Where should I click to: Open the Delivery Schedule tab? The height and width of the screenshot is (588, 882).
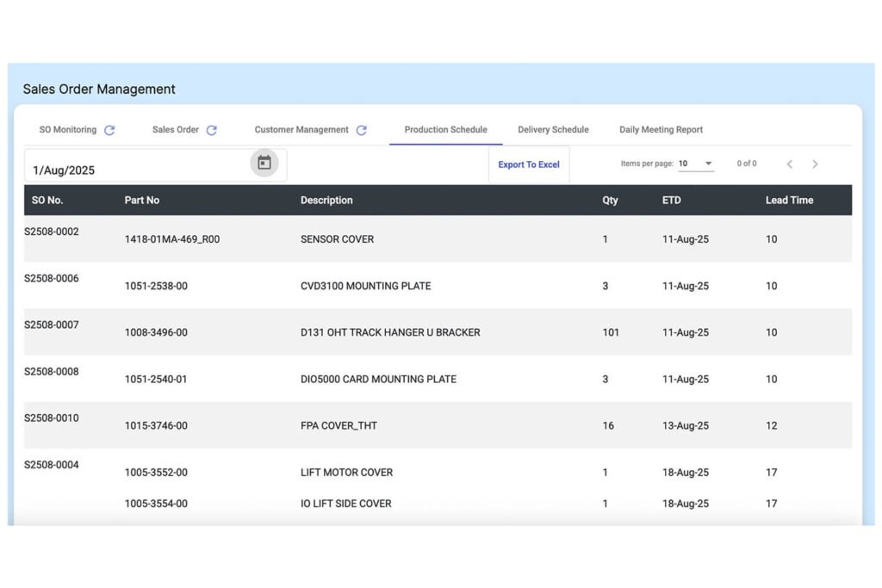coord(553,130)
